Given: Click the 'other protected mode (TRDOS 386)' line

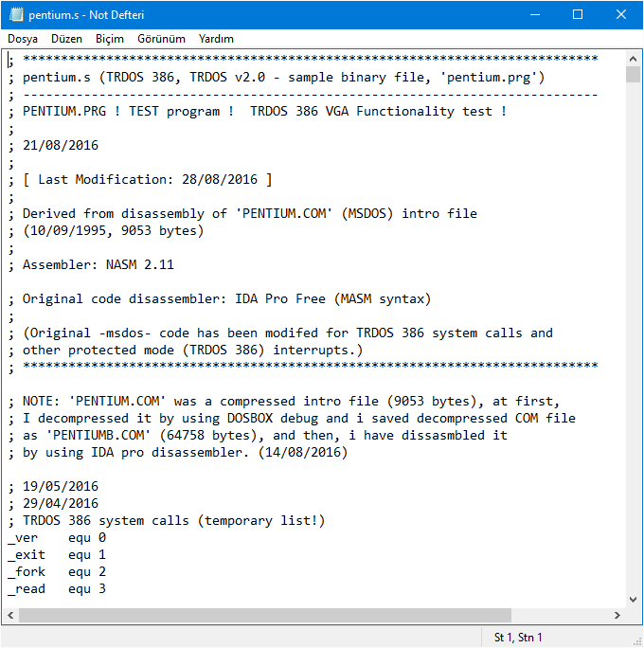Looking at the screenshot, I should pyautogui.click(x=186, y=350).
